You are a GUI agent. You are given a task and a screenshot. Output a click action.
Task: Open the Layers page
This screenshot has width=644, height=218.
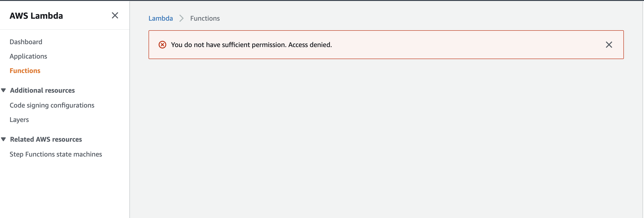[19, 120]
